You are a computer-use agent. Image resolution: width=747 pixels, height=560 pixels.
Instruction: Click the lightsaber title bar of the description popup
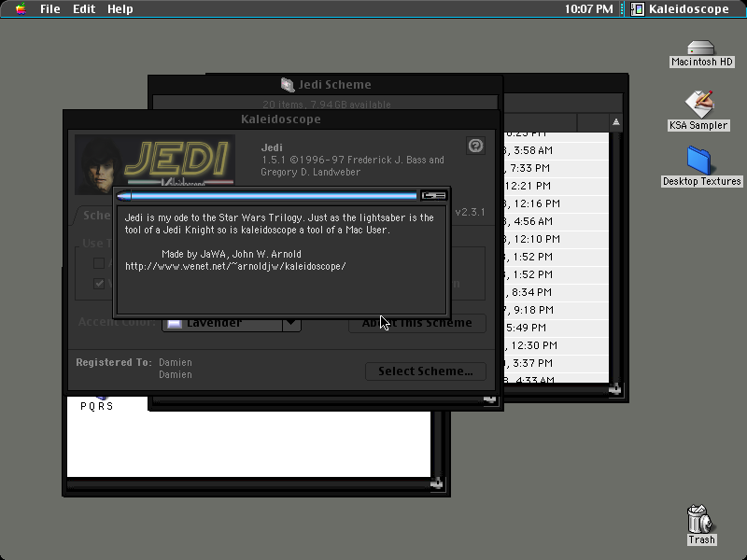tap(267, 196)
